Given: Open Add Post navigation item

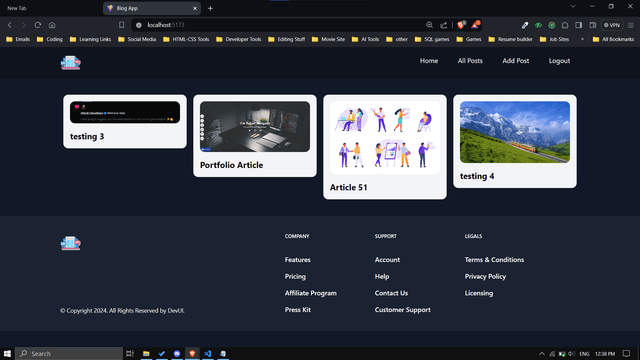Looking at the screenshot, I should [516, 61].
